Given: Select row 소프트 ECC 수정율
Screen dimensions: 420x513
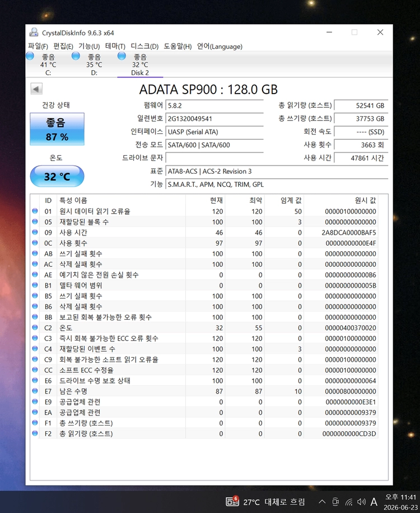Looking at the screenshot, I should [x=204, y=369].
